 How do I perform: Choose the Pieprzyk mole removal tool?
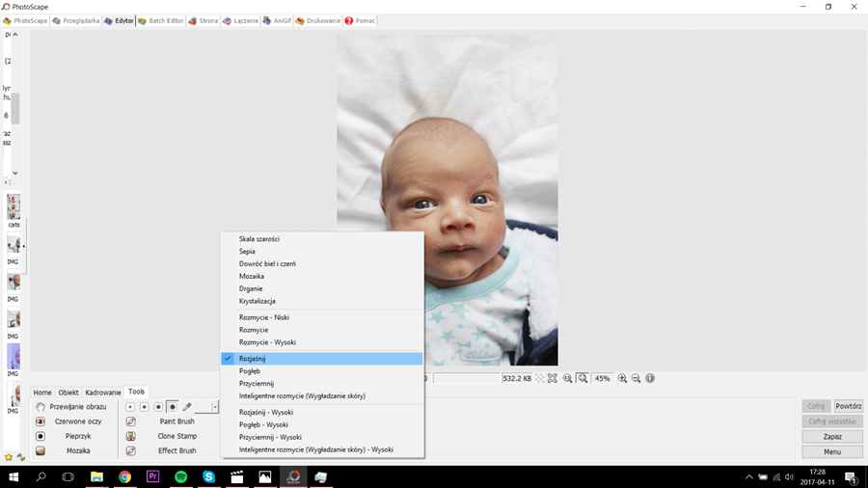coord(77,436)
